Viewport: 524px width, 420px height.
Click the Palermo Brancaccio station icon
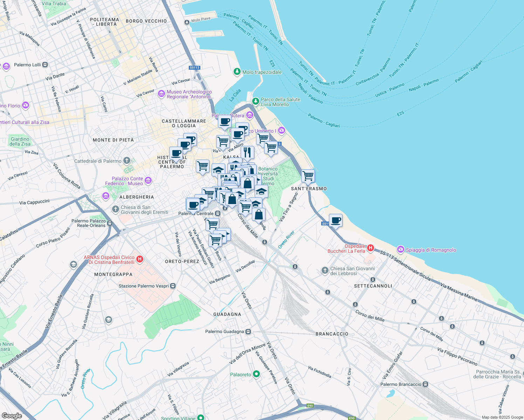tap(425, 384)
